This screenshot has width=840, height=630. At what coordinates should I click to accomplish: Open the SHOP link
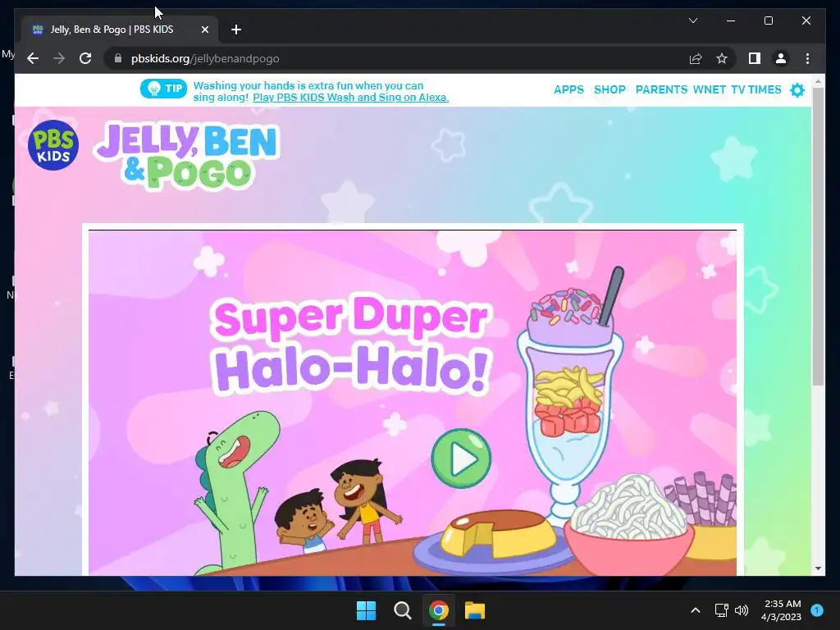click(x=609, y=89)
